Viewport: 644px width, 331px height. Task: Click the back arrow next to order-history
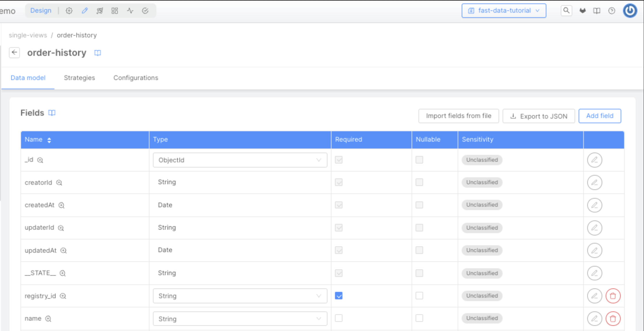14,53
